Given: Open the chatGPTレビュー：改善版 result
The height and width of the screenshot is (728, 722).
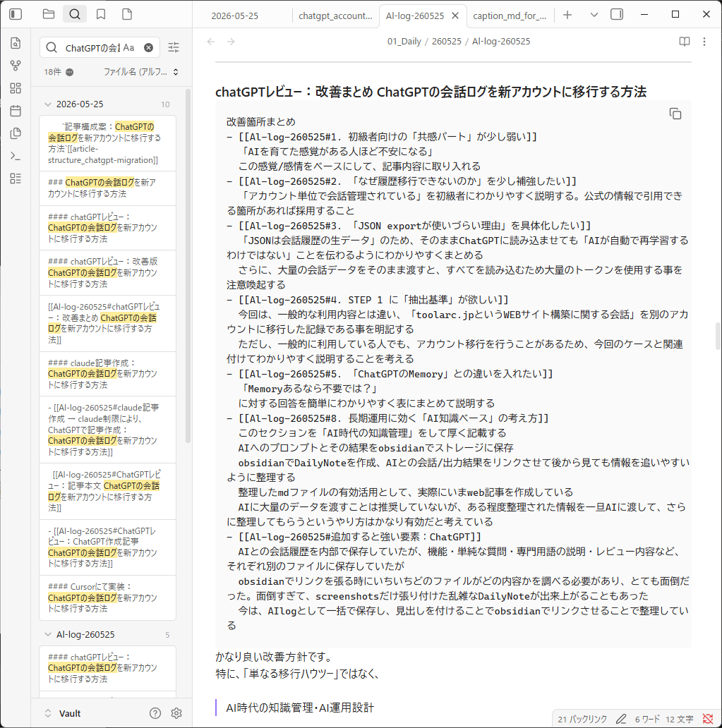Looking at the screenshot, I should 107,272.
